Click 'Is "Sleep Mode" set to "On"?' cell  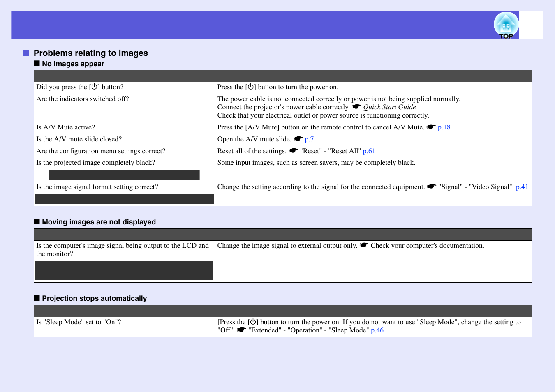pyautogui.click(x=124, y=327)
